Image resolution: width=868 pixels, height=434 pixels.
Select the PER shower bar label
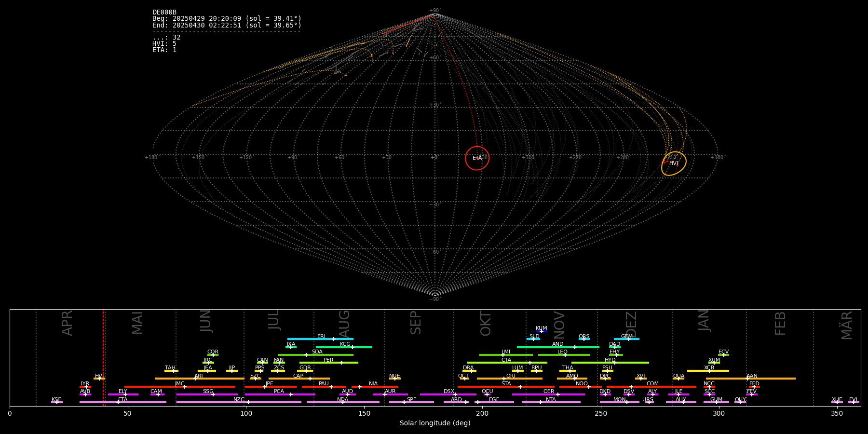[x=328, y=360]
